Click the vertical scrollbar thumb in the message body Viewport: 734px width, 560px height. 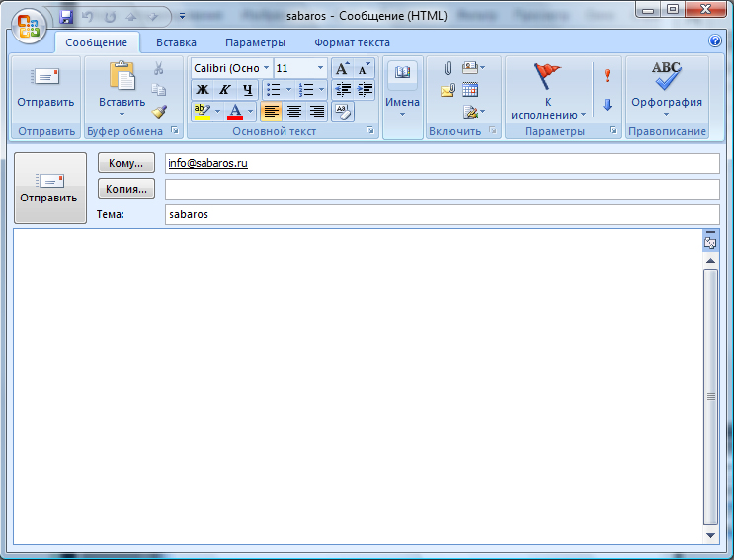[710, 397]
